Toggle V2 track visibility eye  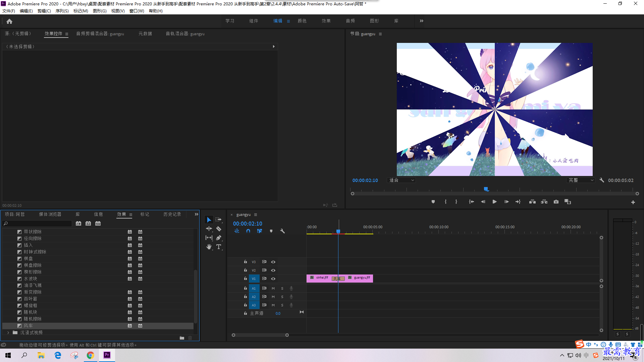pyautogui.click(x=273, y=270)
